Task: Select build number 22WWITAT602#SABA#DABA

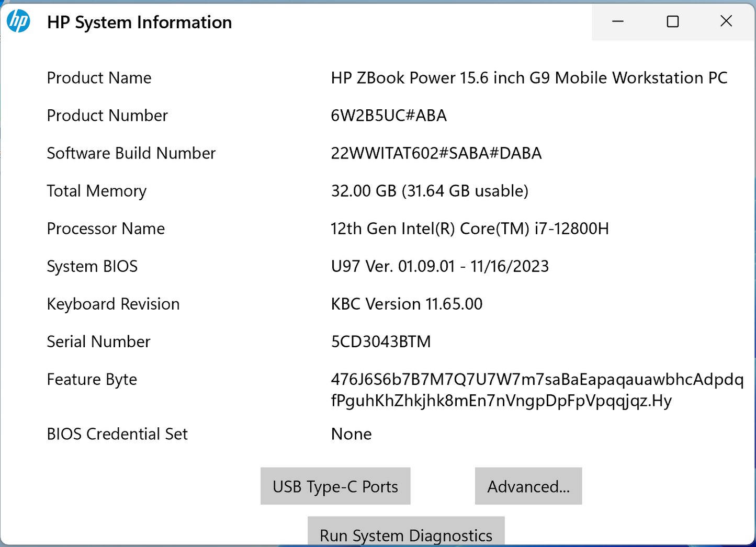Action: (x=436, y=153)
